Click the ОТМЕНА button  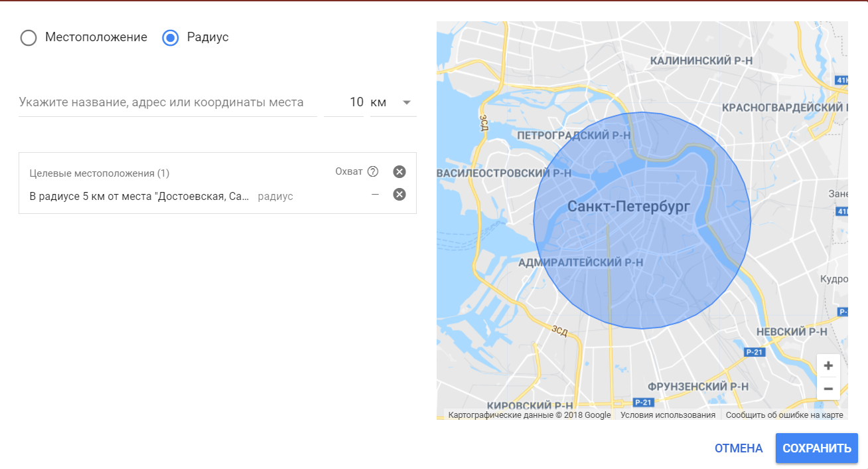738,448
